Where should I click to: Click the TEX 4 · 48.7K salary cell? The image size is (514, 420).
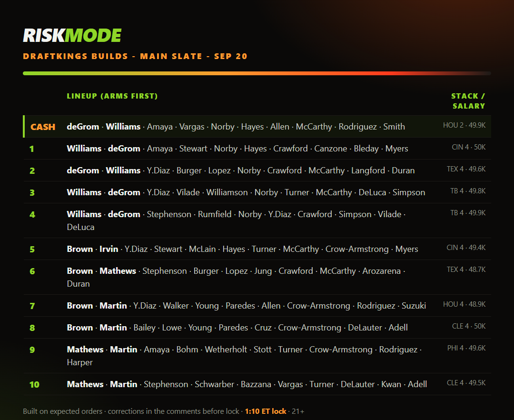(466, 270)
